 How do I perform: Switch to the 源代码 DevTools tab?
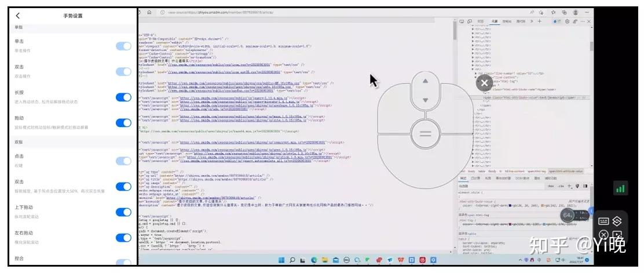coord(521,21)
